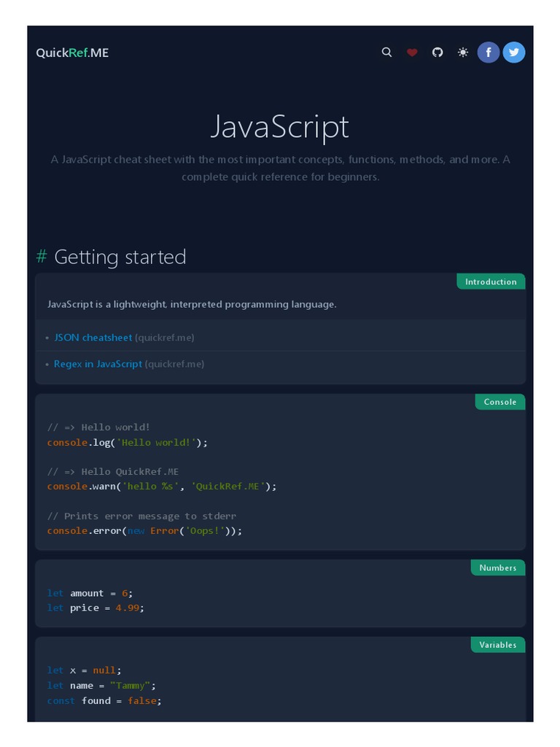
Task: Click the const found = false code line
Action: (104, 700)
